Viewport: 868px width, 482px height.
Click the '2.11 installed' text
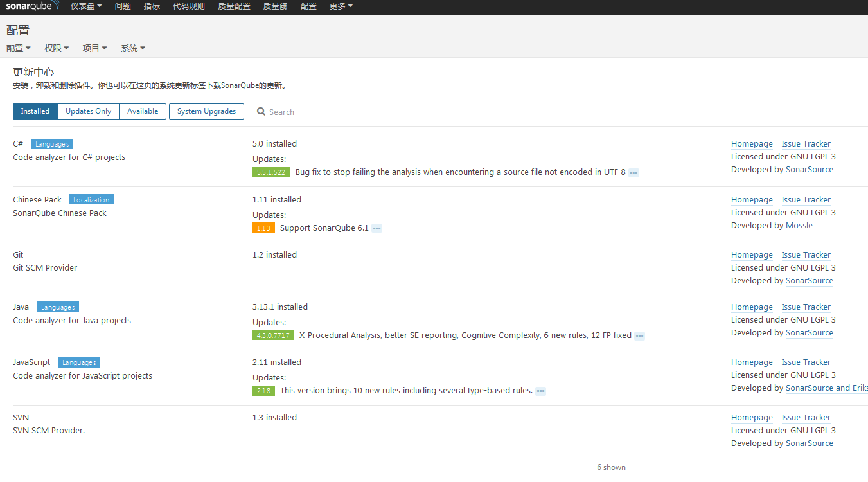click(277, 362)
